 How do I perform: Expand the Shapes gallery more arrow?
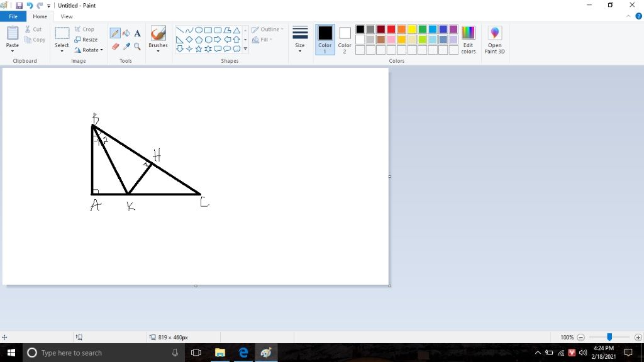[x=245, y=49]
